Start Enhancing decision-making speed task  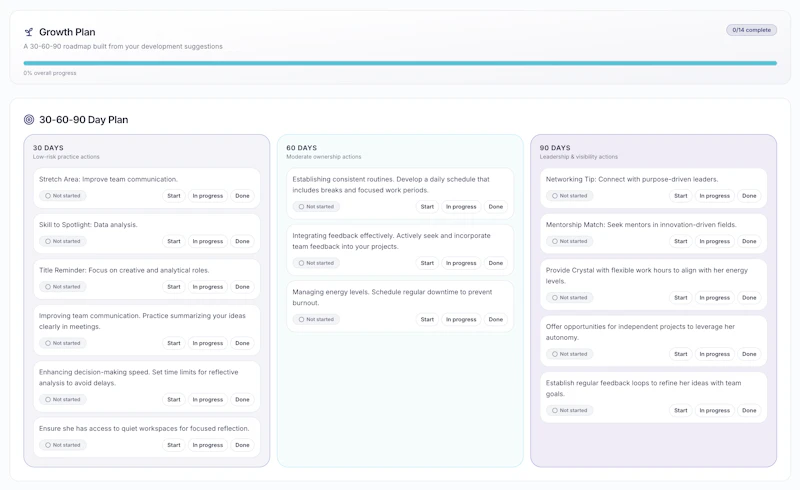point(174,400)
